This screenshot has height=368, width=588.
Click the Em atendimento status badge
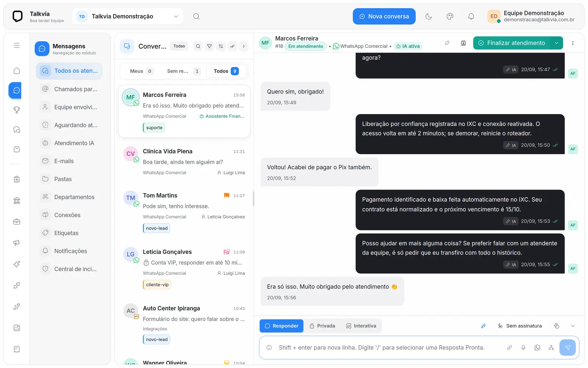pos(305,46)
